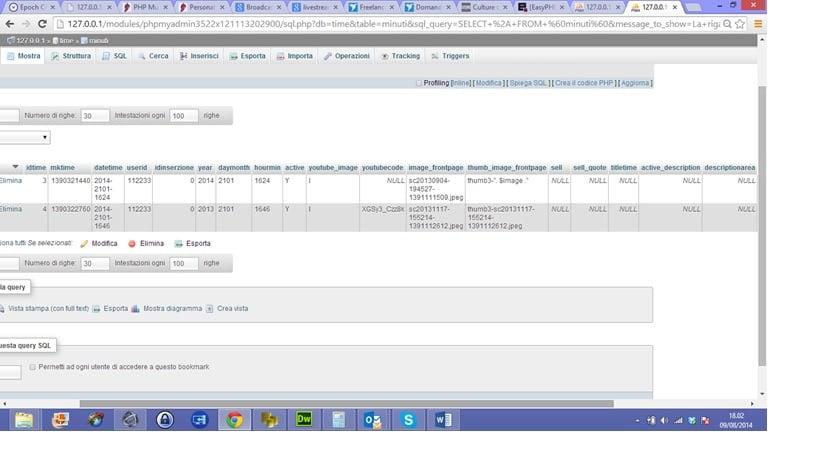Click the Crea il codice PHP link
This screenshot has height=460, width=819.
(585, 83)
